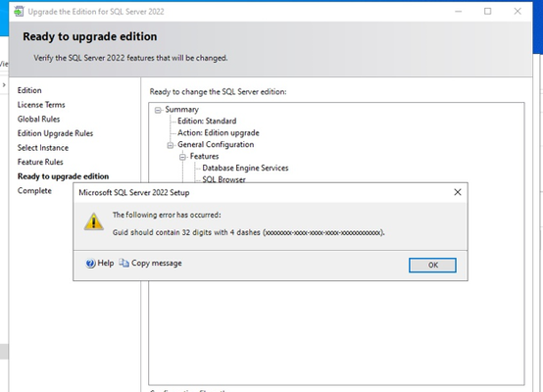Collapse the General Configuration node

click(x=170, y=145)
